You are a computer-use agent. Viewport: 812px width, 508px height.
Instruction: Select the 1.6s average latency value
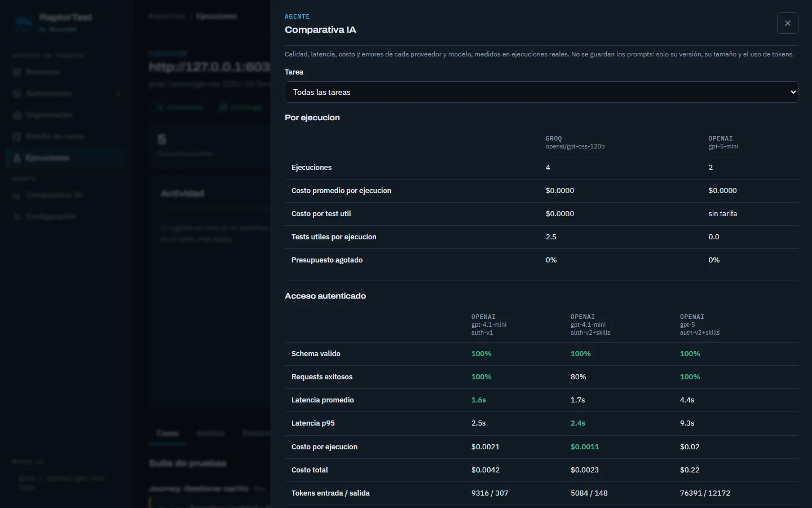tap(479, 400)
